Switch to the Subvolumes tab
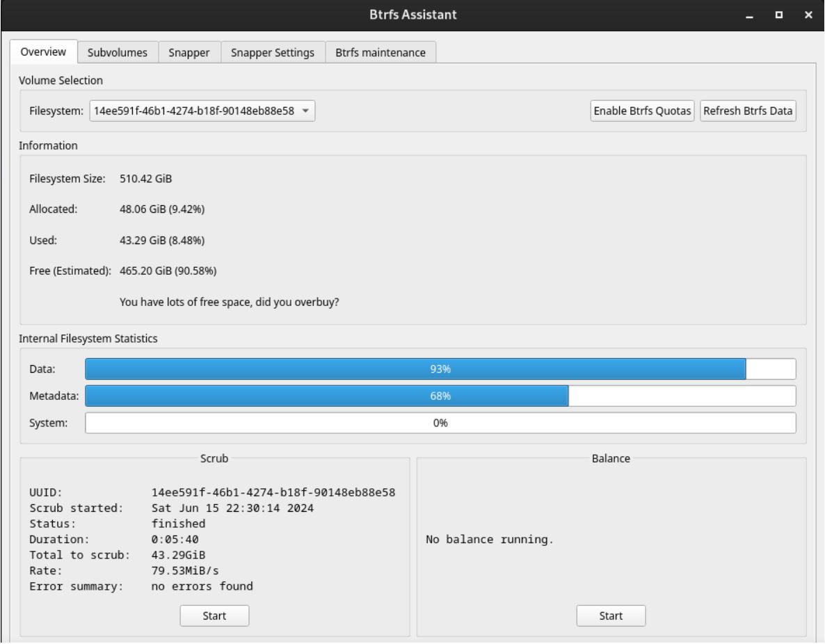The height and width of the screenshot is (644, 825). pos(118,53)
